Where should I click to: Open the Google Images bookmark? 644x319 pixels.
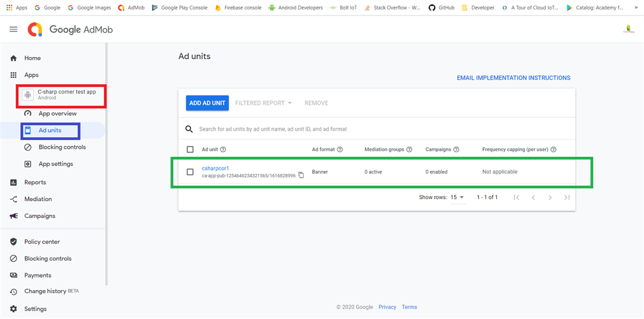tap(89, 8)
